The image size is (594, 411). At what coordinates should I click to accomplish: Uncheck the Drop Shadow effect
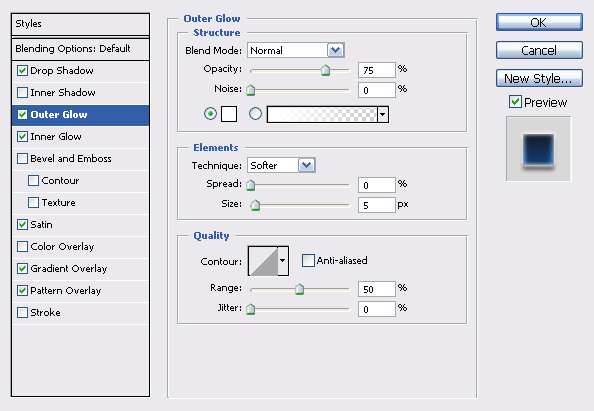click(x=22, y=70)
